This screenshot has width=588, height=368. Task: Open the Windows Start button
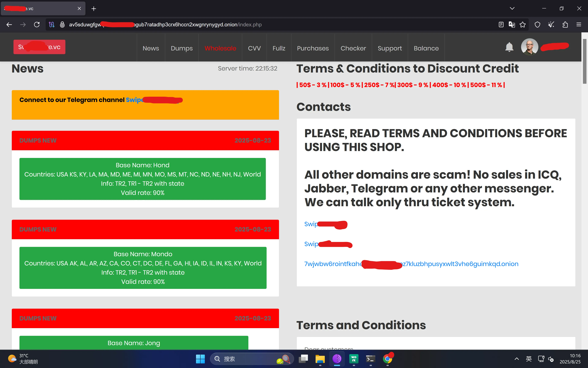(200, 359)
